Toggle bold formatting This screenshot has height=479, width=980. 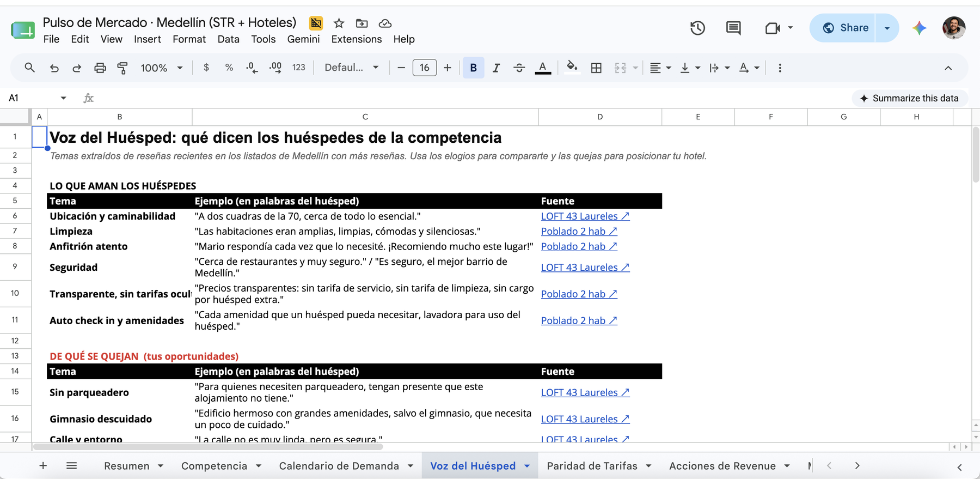point(473,68)
